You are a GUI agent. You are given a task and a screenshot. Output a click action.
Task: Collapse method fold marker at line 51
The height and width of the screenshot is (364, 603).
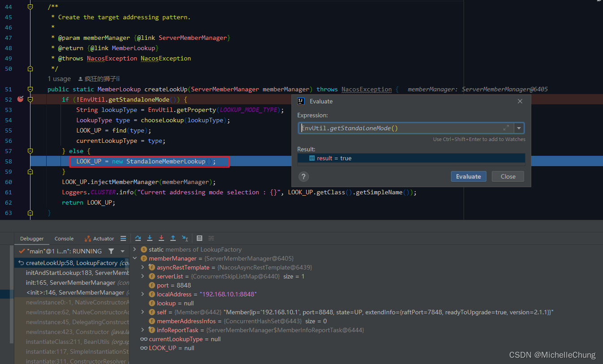pyautogui.click(x=30, y=89)
